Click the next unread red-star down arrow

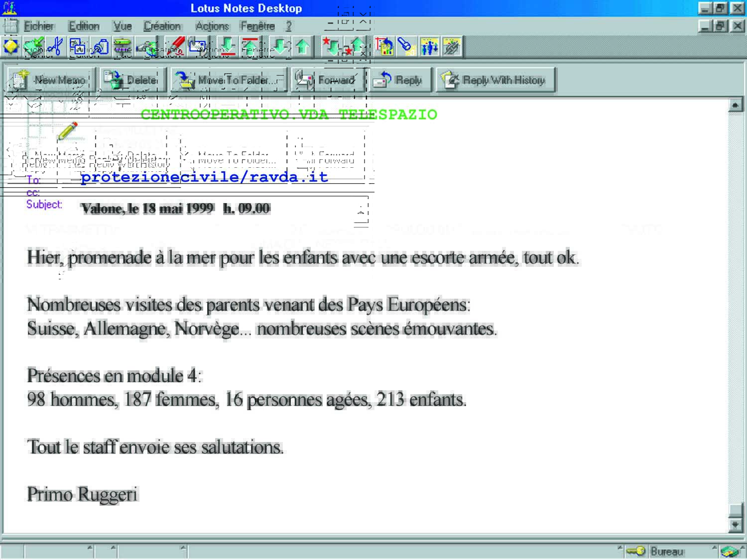tap(331, 47)
